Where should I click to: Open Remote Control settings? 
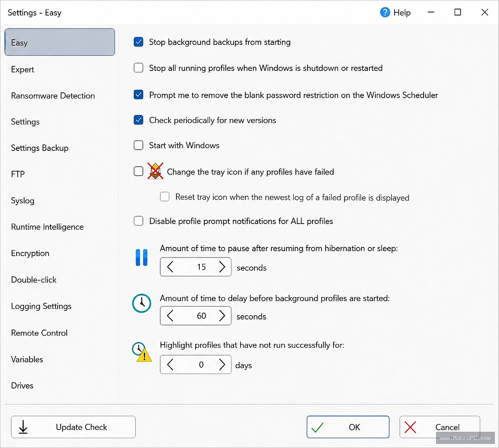click(x=39, y=333)
